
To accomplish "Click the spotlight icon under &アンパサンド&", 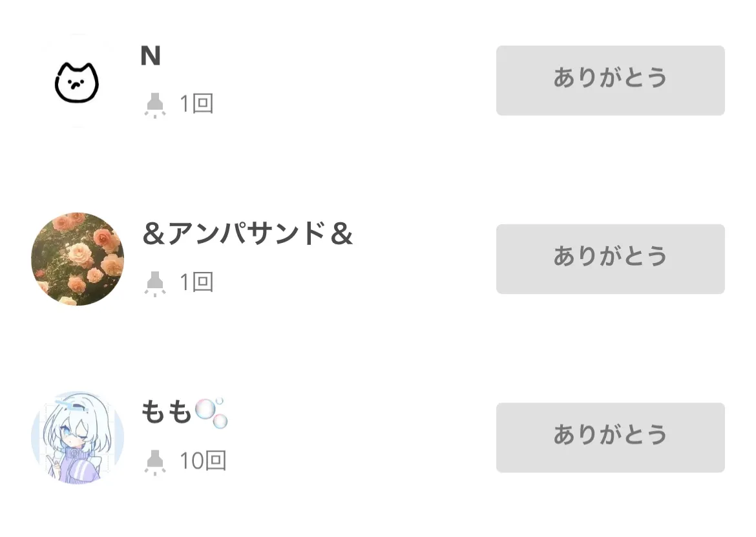I will [154, 283].
